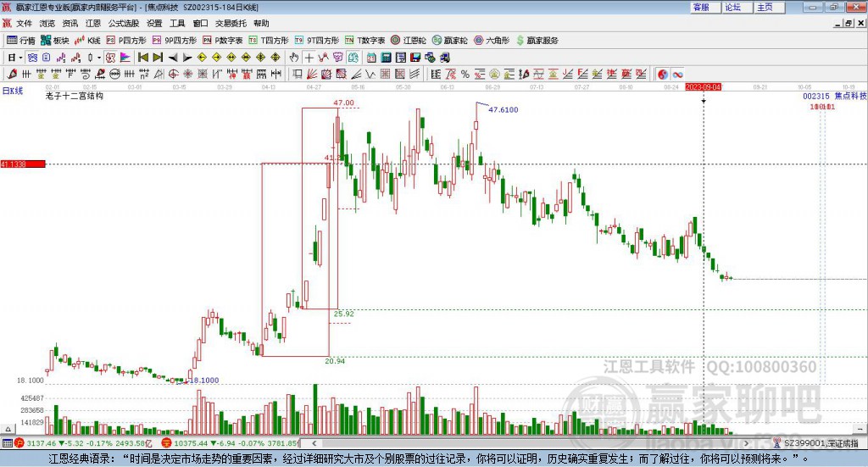Image resolution: width=868 pixels, height=467 pixels.
Task: Click the 主页 homepage button
Action: click(x=770, y=7)
